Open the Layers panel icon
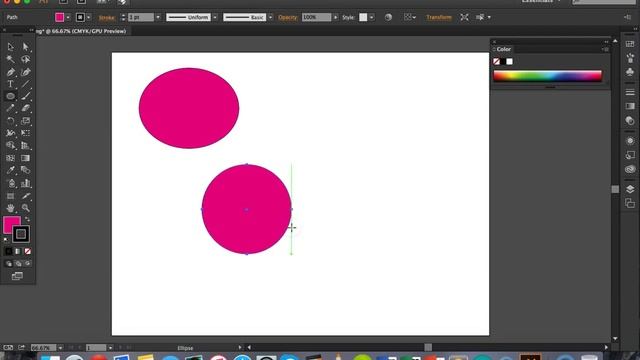 (630, 189)
